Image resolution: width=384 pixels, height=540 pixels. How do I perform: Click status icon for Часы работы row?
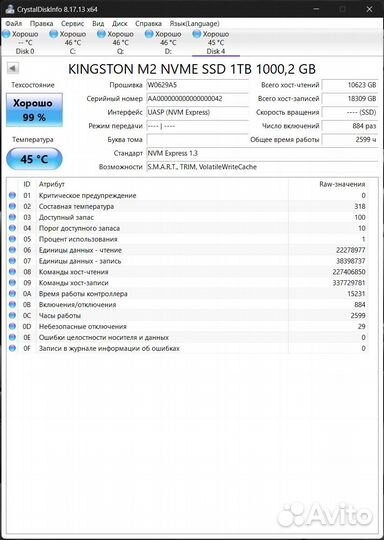click(12, 315)
